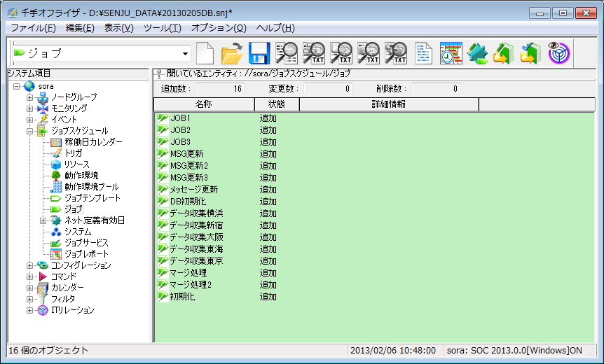Click 16 個のオブジェクト status text
Screen dimensions: 604x364
click(48, 351)
